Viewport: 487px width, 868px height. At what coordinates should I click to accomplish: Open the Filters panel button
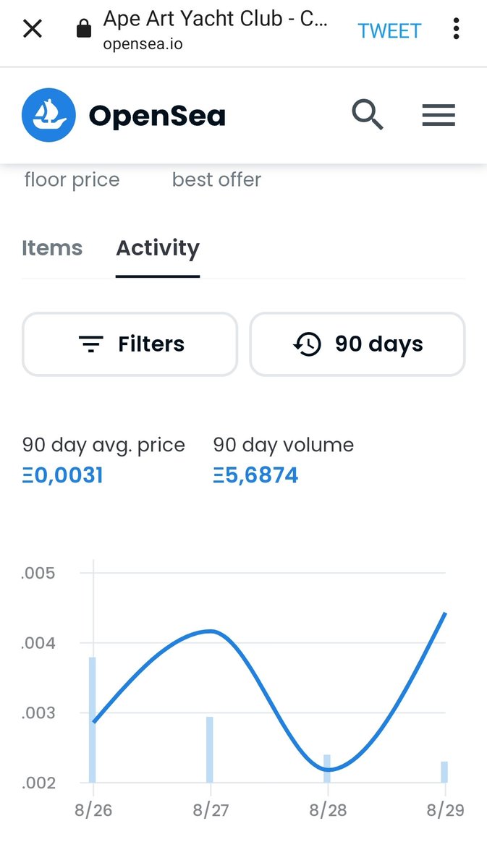130,344
